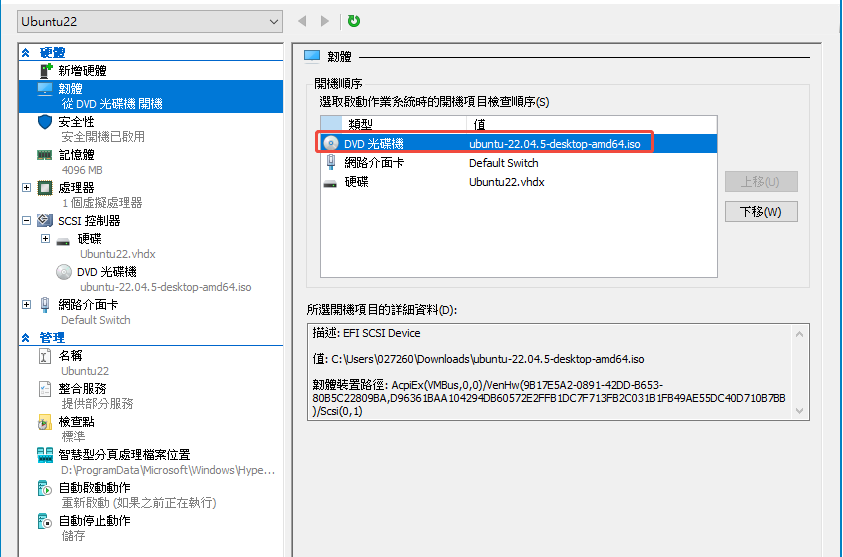Select the 網路介面卡 icon in the tree
Image resolution: width=843 pixels, height=557 pixels.
45,305
